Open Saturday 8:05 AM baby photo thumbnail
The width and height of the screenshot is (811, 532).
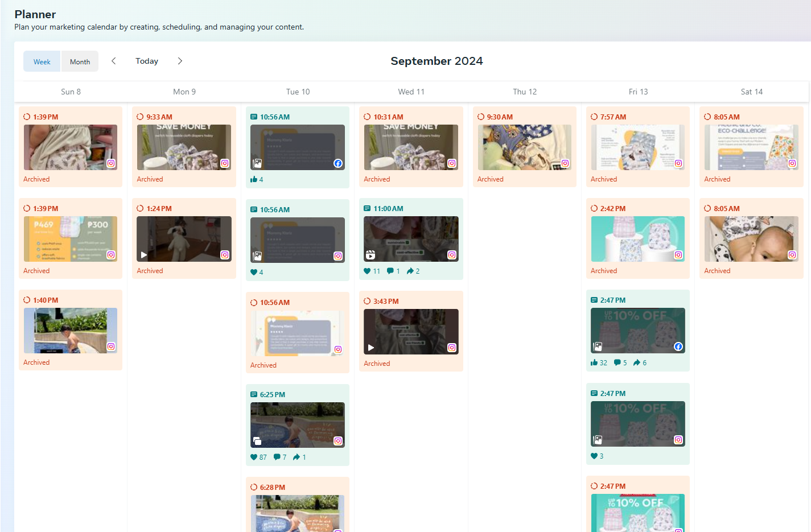[x=751, y=239]
